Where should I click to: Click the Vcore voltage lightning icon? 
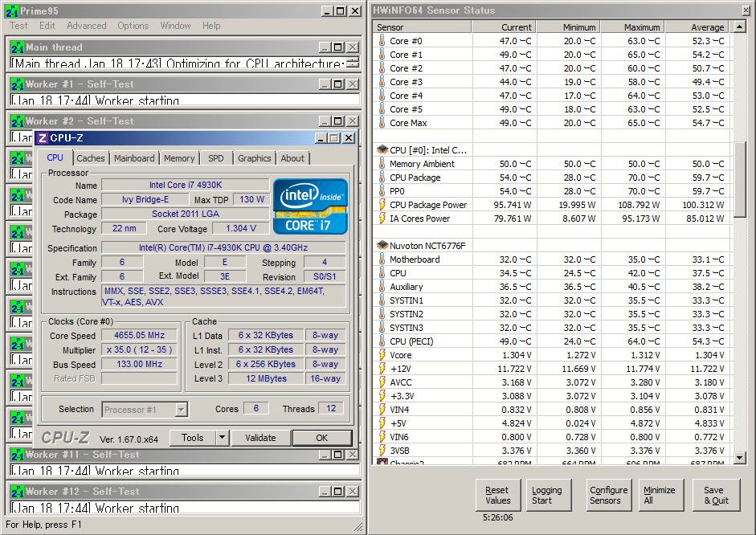point(382,355)
